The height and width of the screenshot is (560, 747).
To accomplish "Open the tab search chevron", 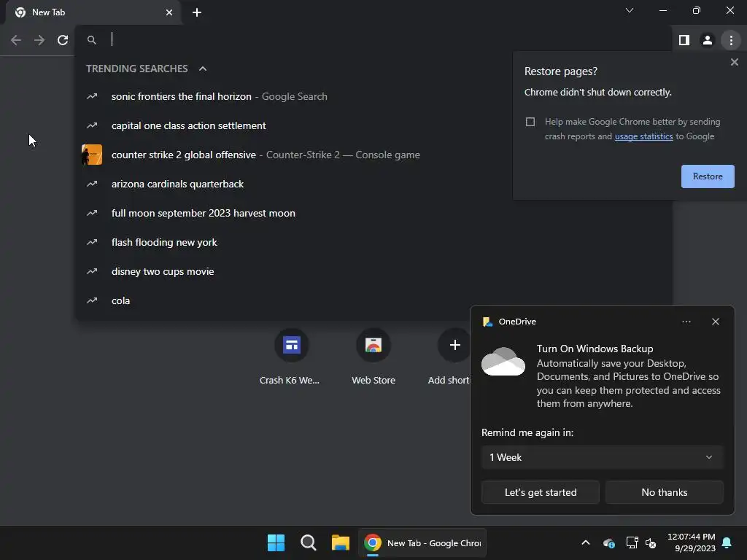I will [630, 10].
